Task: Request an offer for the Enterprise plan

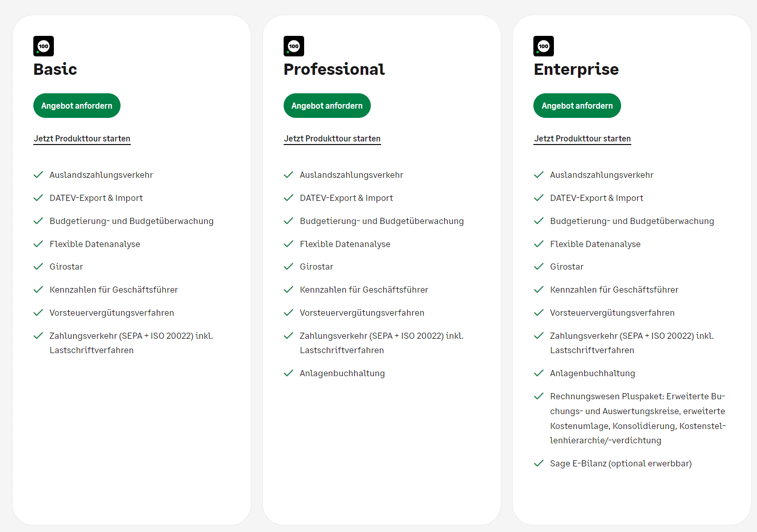Action: (577, 106)
